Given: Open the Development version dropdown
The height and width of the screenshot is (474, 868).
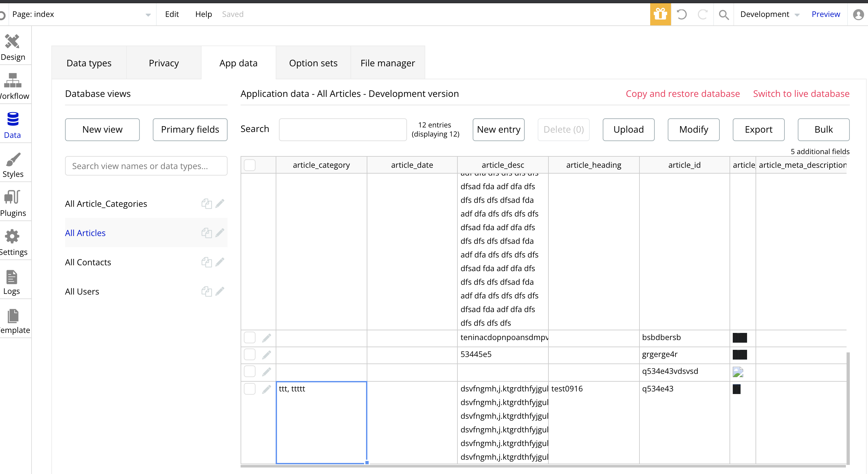Looking at the screenshot, I should point(769,14).
